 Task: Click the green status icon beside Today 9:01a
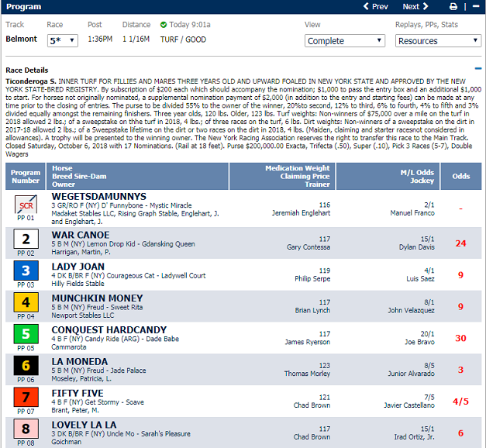(164, 25)
